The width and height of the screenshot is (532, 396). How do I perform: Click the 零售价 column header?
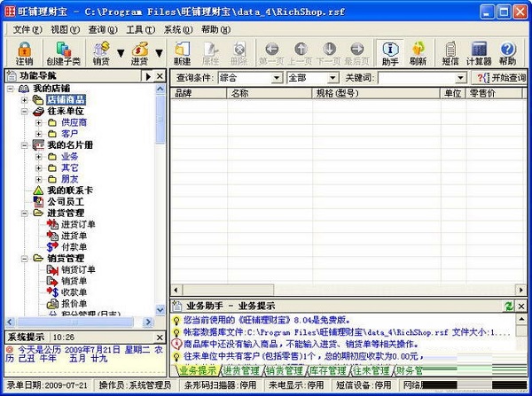pos(494,93)
